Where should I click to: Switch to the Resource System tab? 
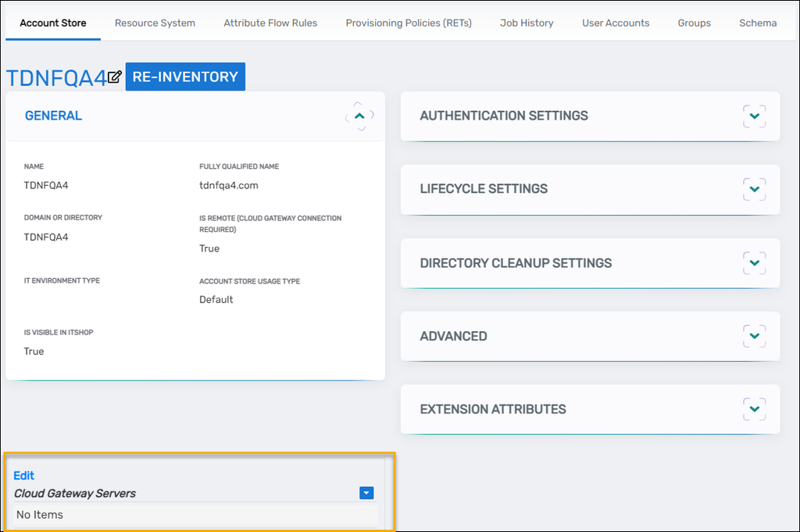click(155, 23)
